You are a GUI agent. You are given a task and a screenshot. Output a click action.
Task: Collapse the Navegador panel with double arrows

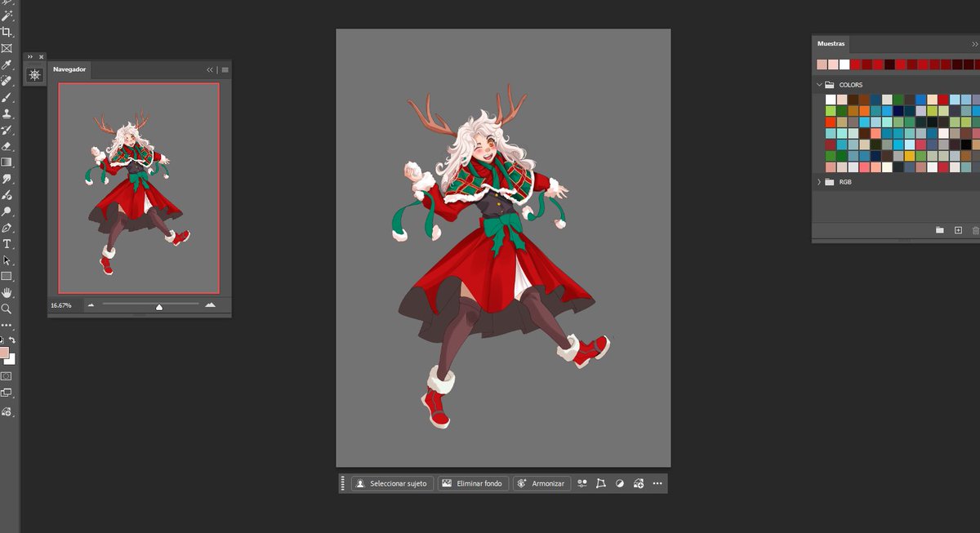tap(209, 70)
